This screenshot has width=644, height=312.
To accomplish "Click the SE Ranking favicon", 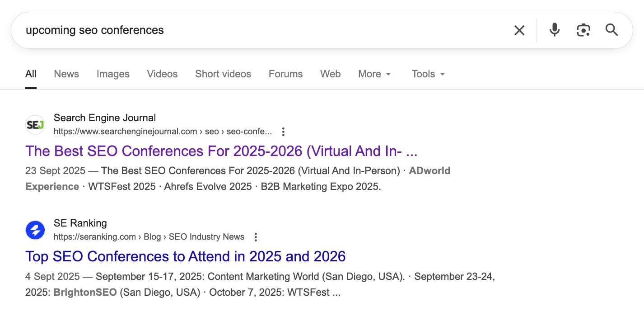I will pos(35,230).
